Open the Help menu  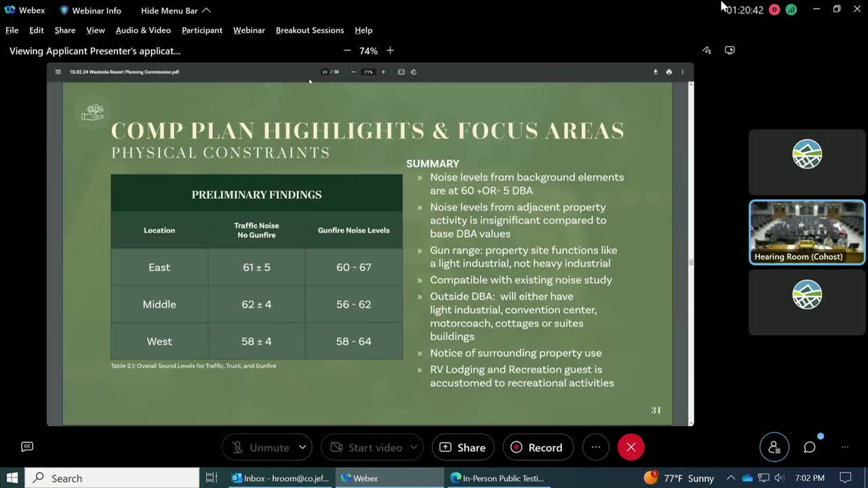(363, 30)
